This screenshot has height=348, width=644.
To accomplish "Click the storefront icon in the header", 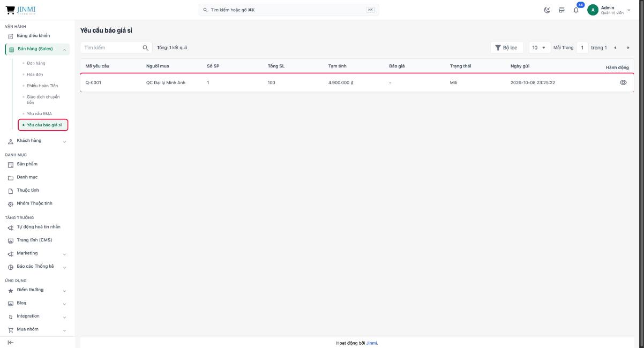I will (x=561, y=10).
